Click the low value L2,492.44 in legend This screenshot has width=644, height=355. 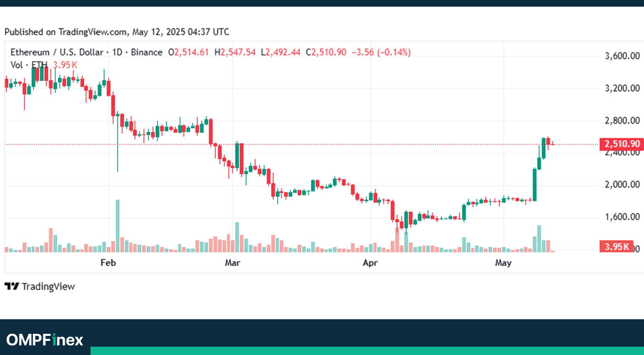click(x=280, y=52)
